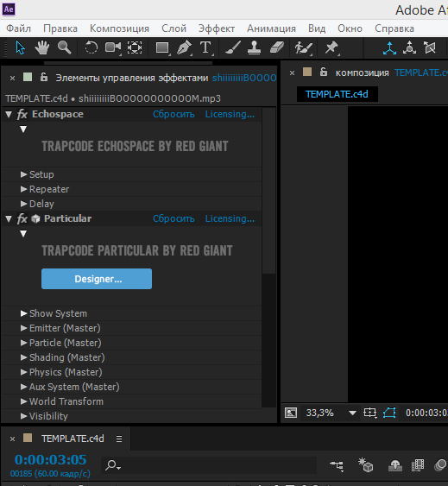Open the Окно menu

[x=350, y=28]
